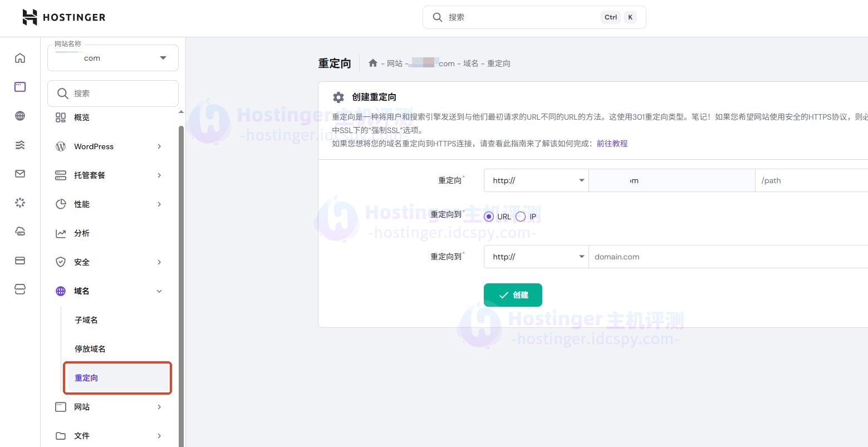
Task: Select the URL radio option
Action: click(x=489, y=217)
